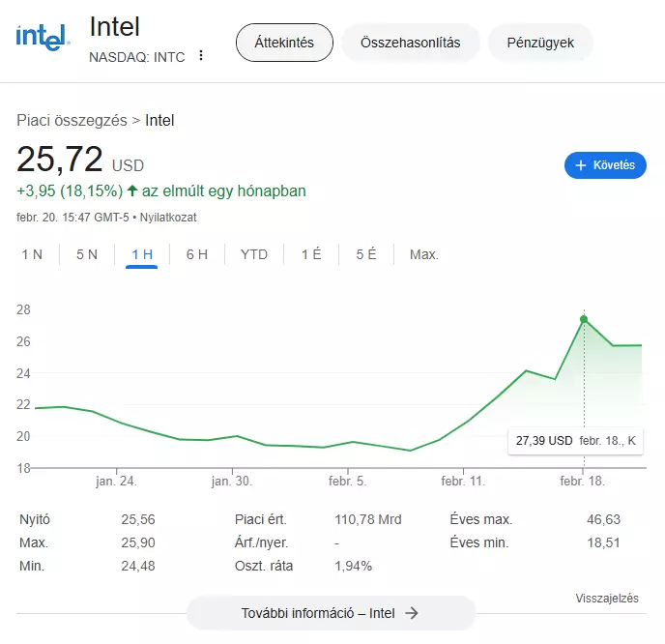Select the 1 H time range
665x644 pixels.
[142, 254]
